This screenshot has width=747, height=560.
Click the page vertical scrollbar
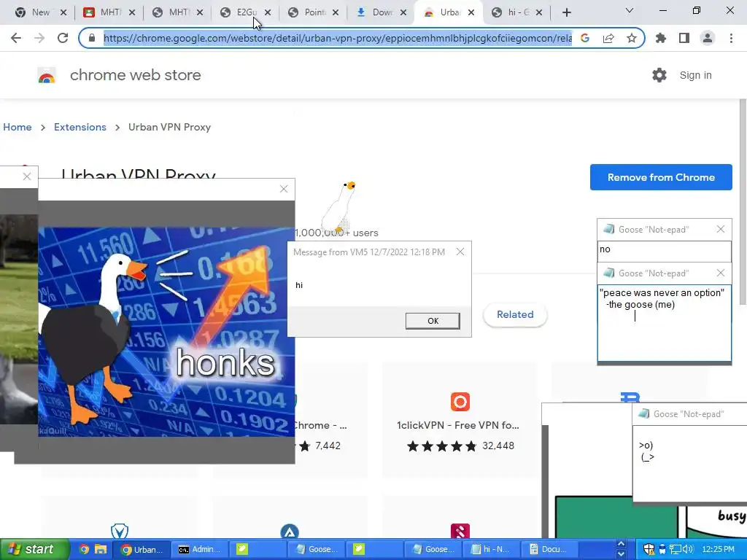click(743, 202)
